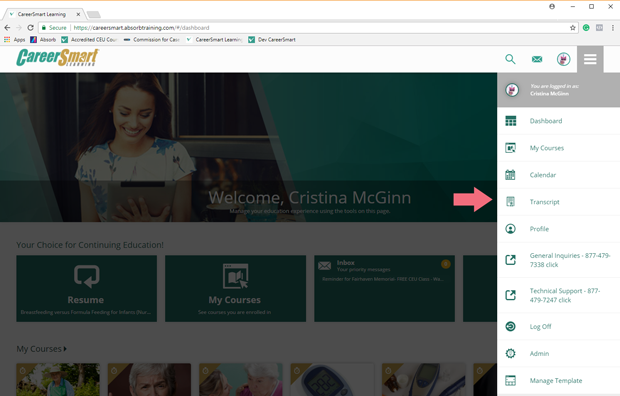
Task: Click the Resume tile
Action: pos(87,288)
